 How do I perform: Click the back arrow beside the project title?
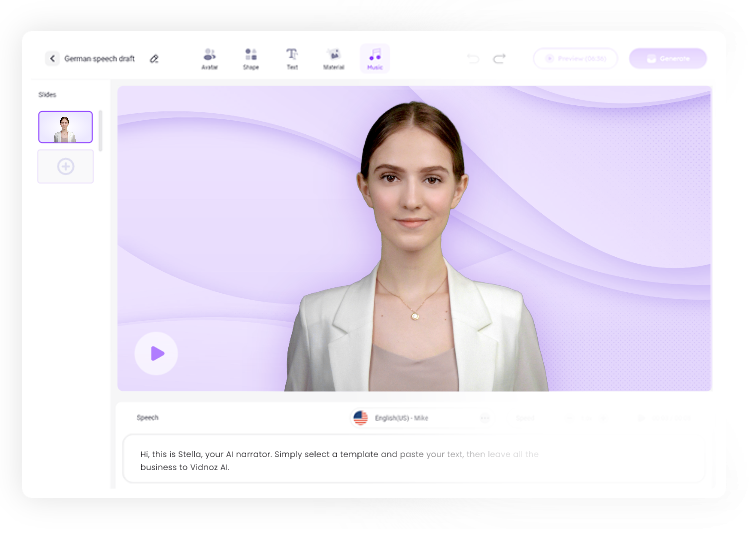[x=53, y=59]
